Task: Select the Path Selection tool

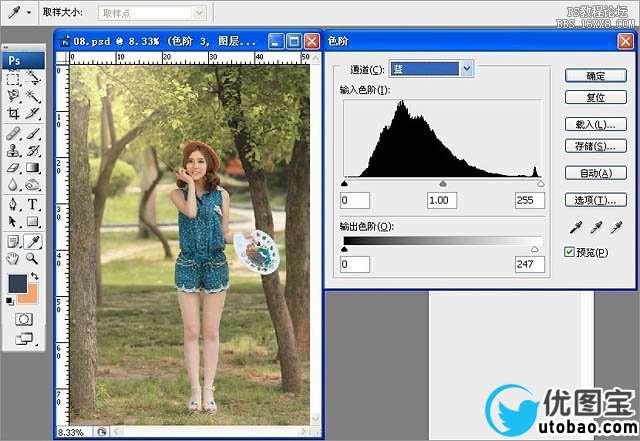Action: click(13, 221)
